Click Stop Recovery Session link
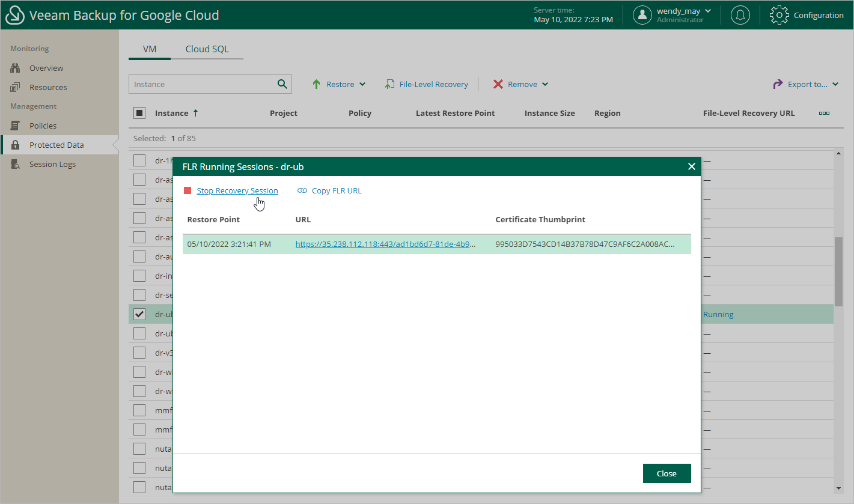 237,190
